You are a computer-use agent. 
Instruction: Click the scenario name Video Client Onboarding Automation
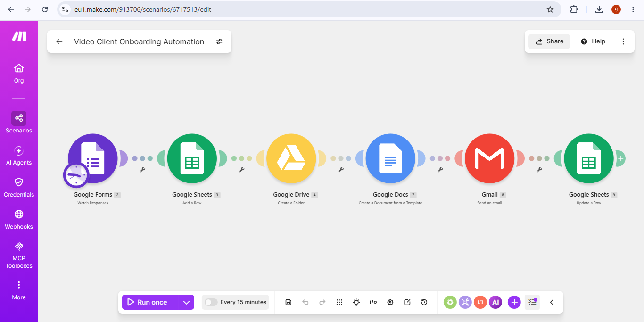coord(139,41)
